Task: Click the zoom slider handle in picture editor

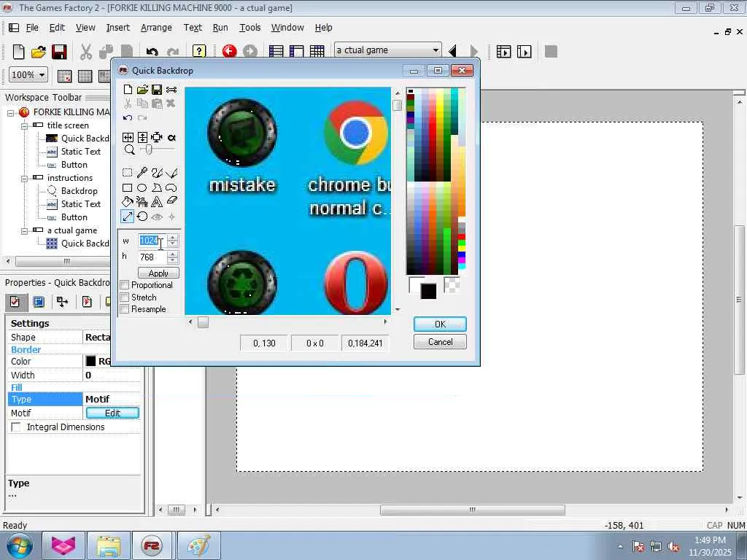Action: click(x=149, y=150)
